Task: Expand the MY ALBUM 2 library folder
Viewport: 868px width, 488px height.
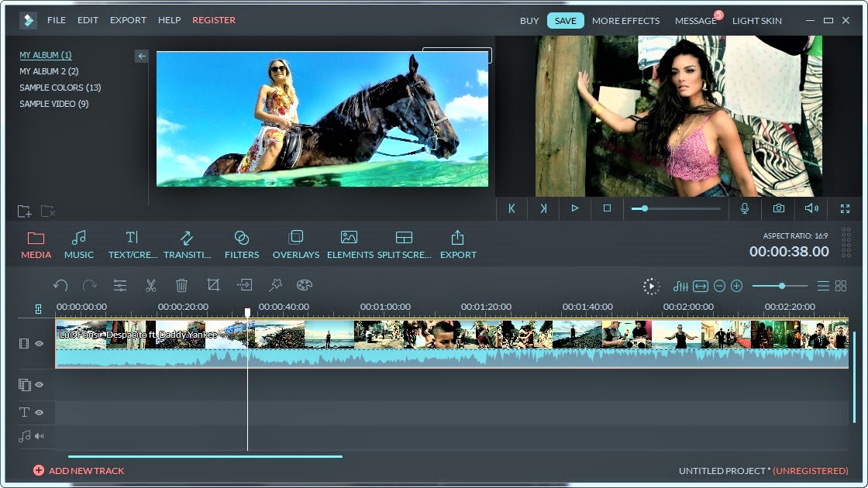Action: 50,70
